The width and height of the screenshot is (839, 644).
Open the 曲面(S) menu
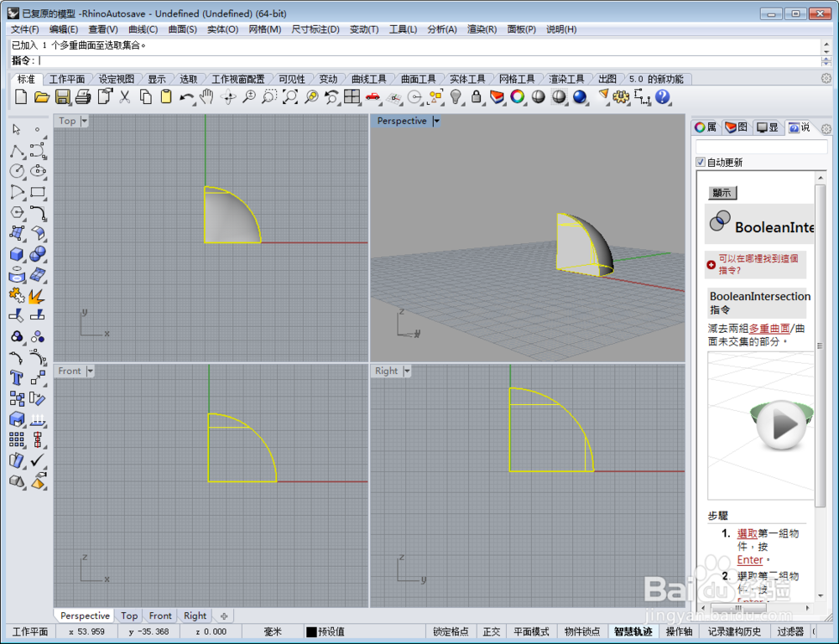click(x=182, y=29)
